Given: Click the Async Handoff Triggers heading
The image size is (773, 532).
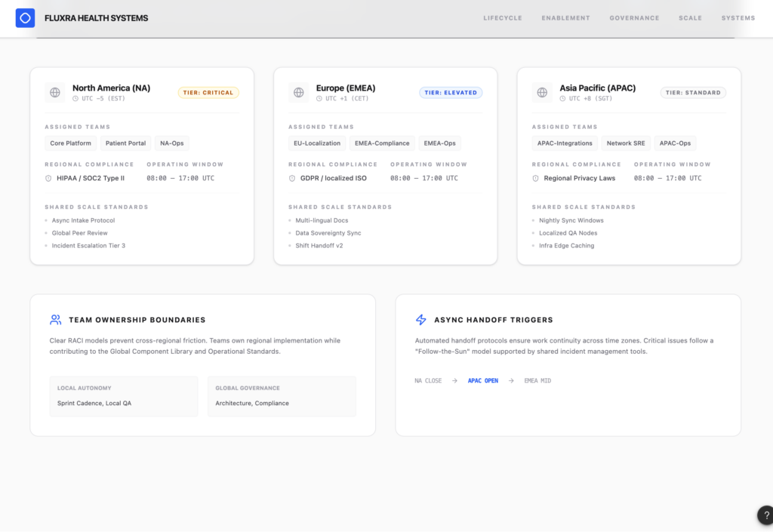Looking at the screenshot, I should (x=494, y=320).
